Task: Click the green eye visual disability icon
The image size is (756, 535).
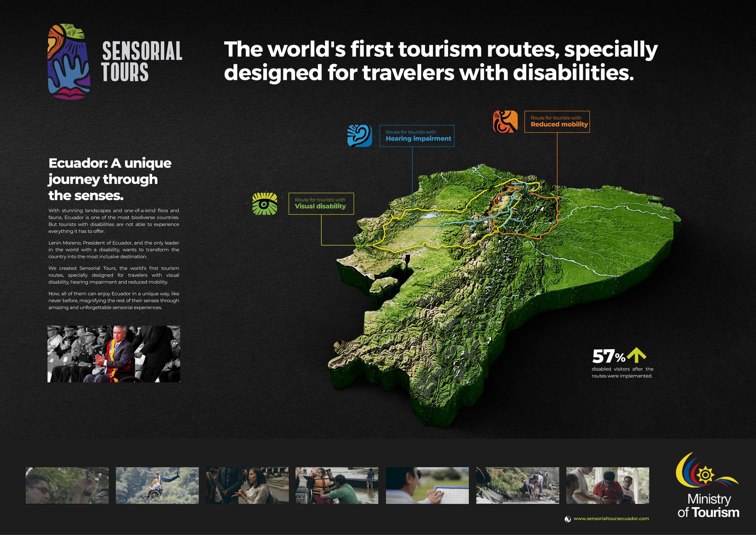Action: (x=265, y=203)
